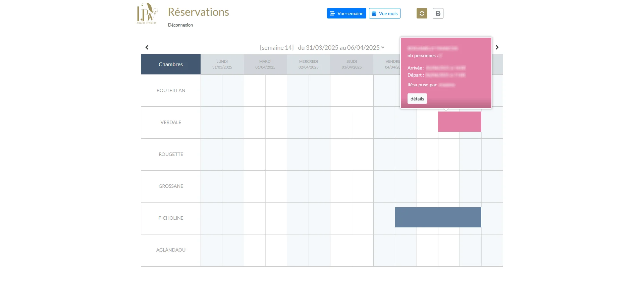644x306 pixels.
Task: Open détails of the reservation popup
Action: click(x=417, y=99)
